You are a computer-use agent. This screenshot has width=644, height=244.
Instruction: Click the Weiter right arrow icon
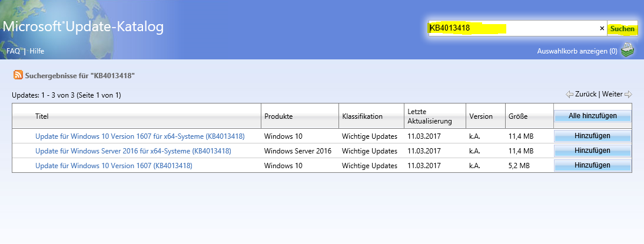click(628, 94)
